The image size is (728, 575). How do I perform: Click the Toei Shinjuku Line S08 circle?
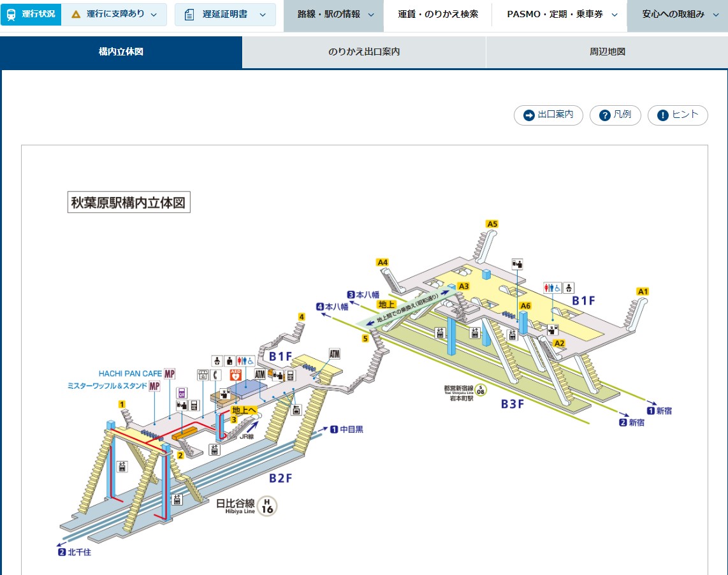point(481,391)
